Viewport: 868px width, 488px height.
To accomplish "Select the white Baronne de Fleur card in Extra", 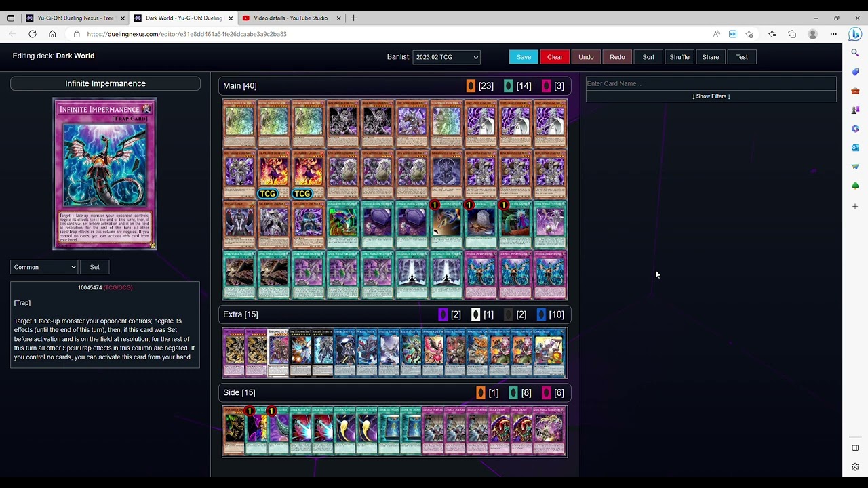I will point(279,352).
